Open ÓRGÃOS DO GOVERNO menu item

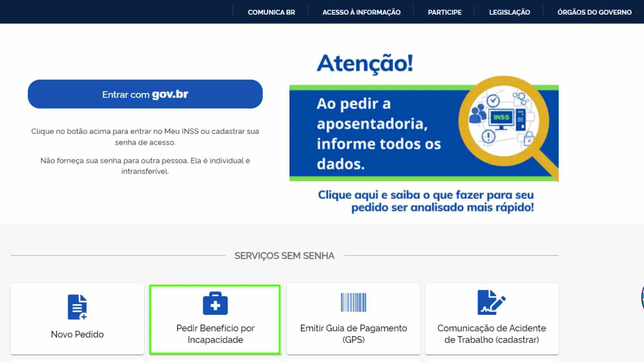594,12
